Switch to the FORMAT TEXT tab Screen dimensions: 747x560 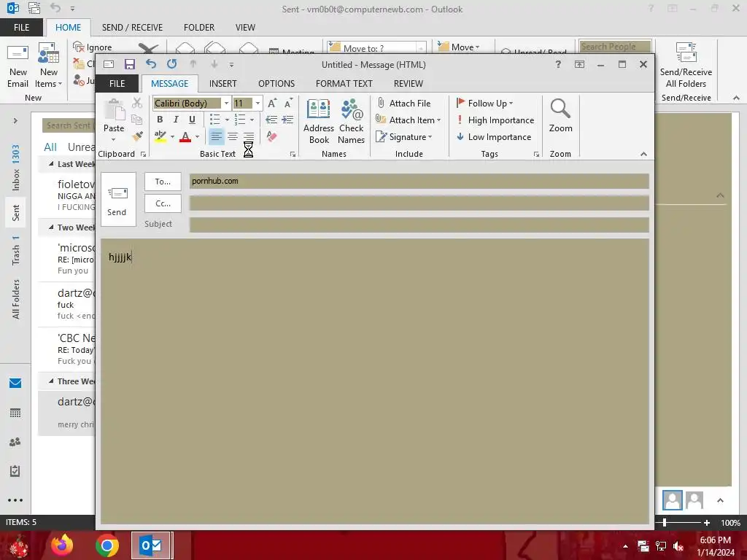tap(344, 83)
